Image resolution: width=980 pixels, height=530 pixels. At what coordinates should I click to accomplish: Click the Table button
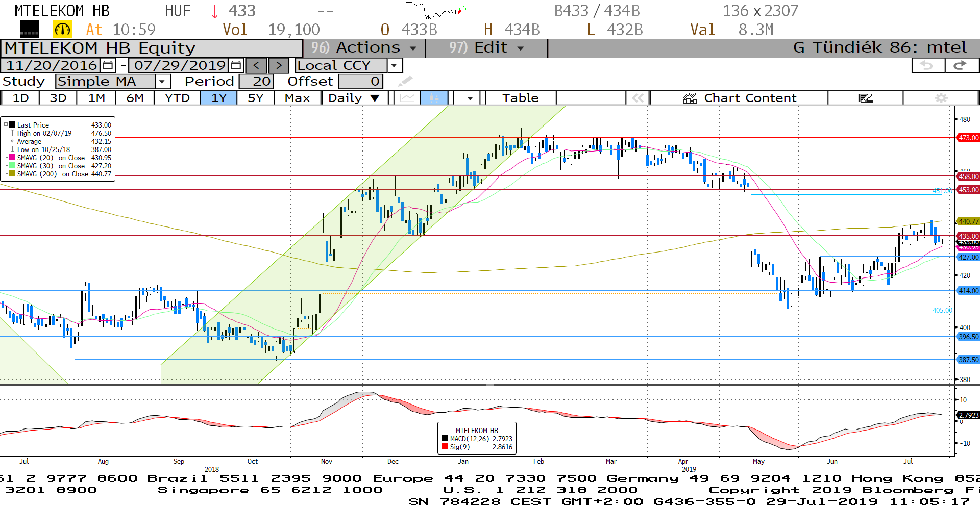(x=521, y=98)
